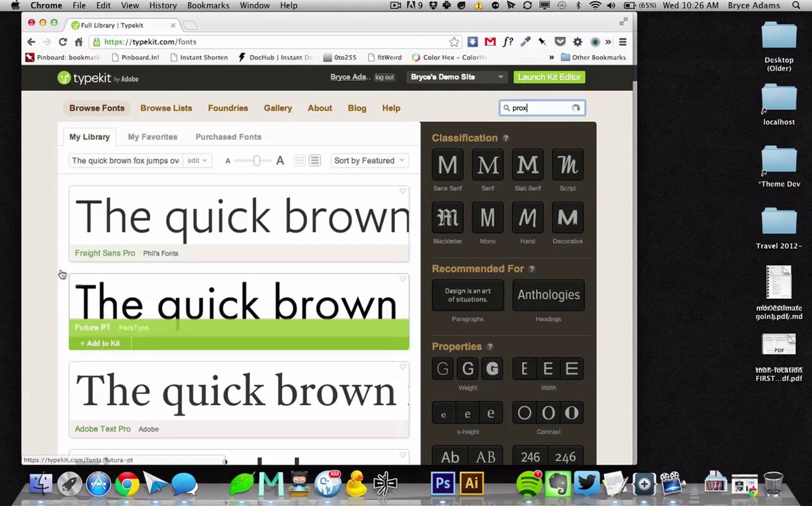Open Freight Sans Pro font link
This screenshot has width=812, height=506.
point(105,253)
